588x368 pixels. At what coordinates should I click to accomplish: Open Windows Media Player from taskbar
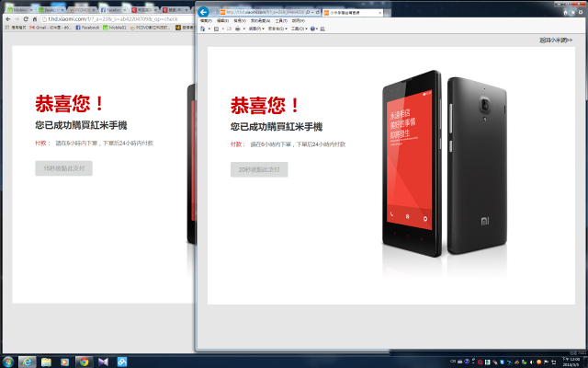pyautogui.click(x=65, y=362)
